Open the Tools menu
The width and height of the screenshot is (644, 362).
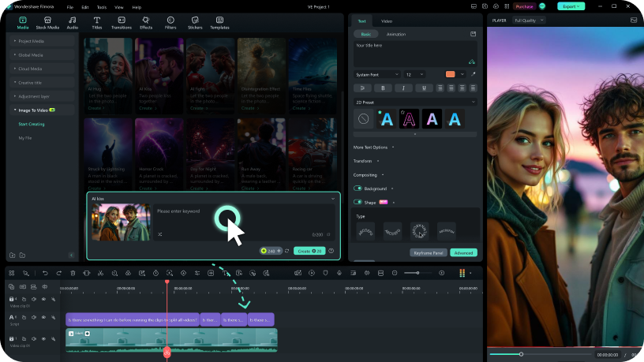click(x=102, y=7)
